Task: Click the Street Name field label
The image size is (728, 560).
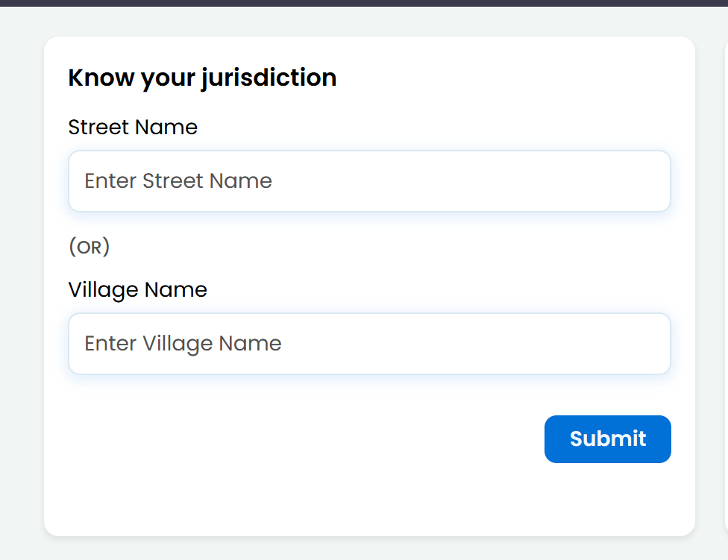Action: [133, 127]
